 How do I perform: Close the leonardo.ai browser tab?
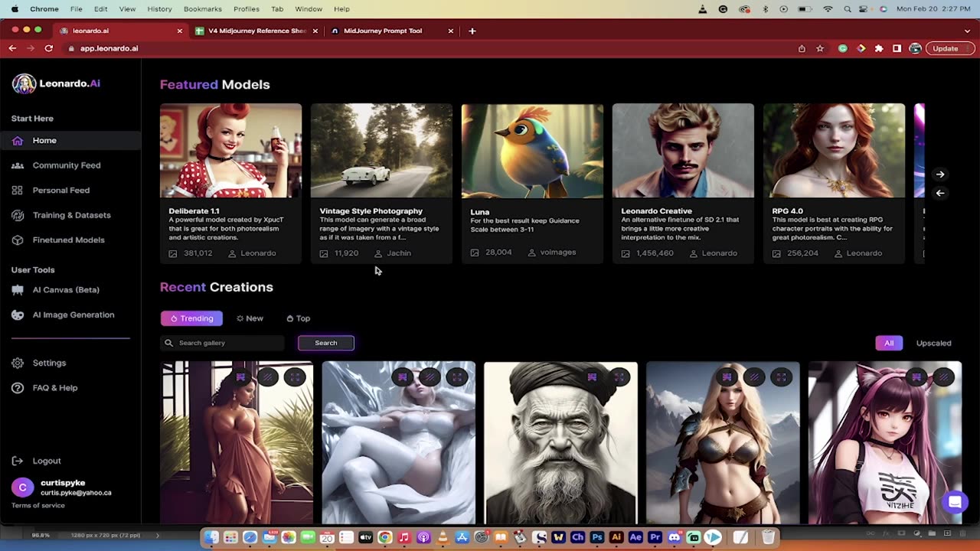(x=180, y=31)
